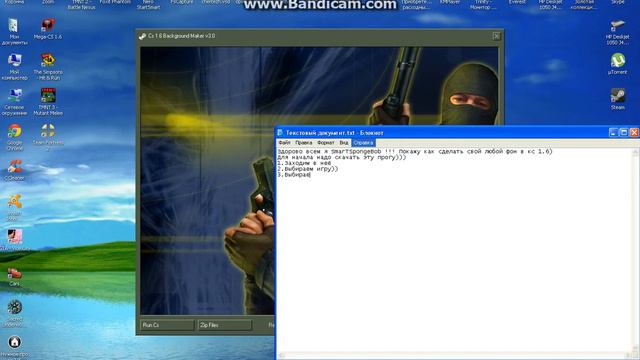Launch the Cars game desktop shortcut
Screen dimensions: 640x360
(14, 276)
